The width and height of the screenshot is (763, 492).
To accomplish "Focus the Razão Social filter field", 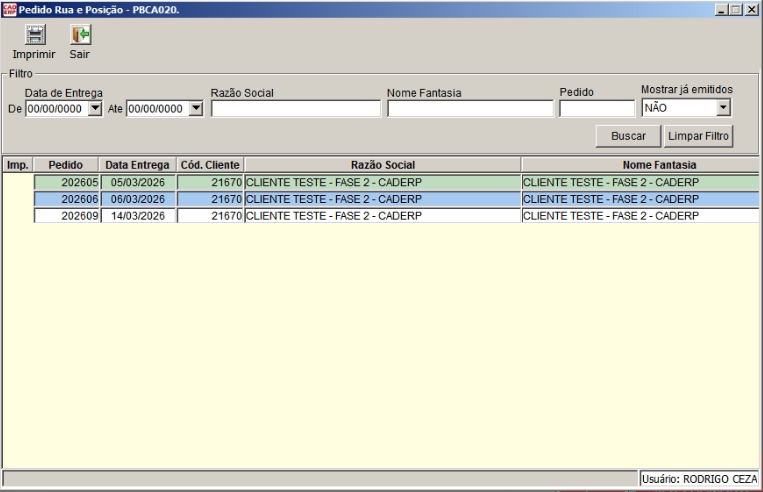I will pos(296,109).
